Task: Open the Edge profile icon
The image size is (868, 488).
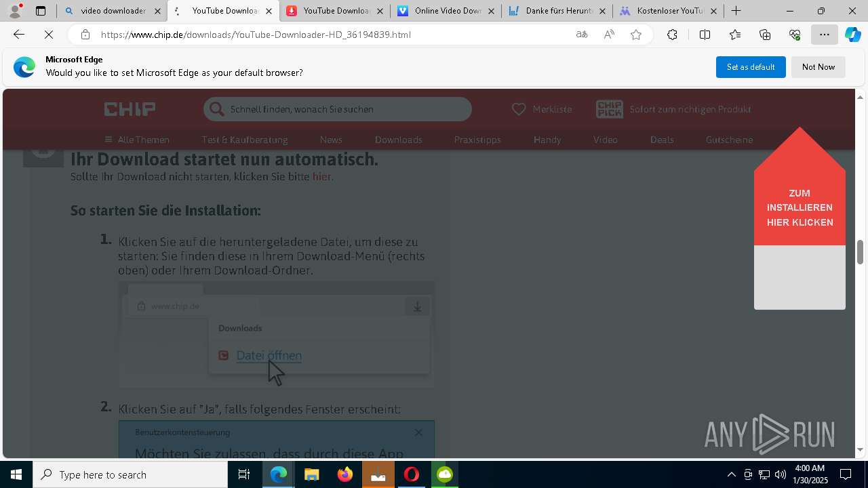Action: 14,11
